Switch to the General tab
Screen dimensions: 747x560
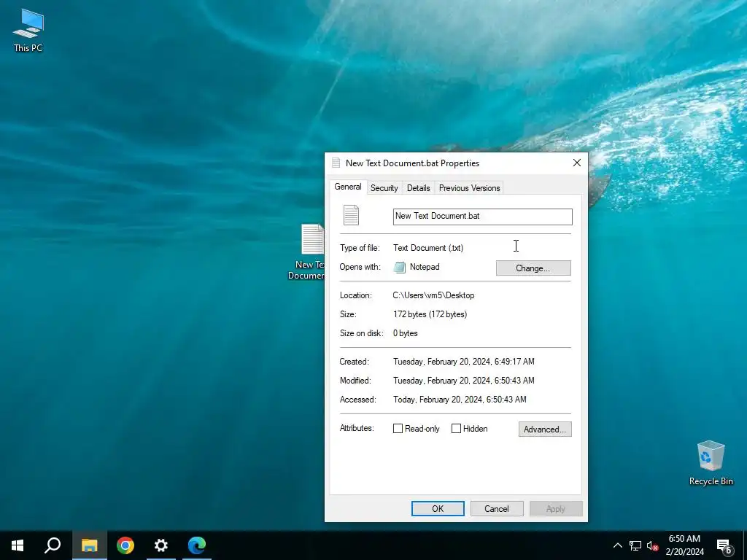[348, 187]
